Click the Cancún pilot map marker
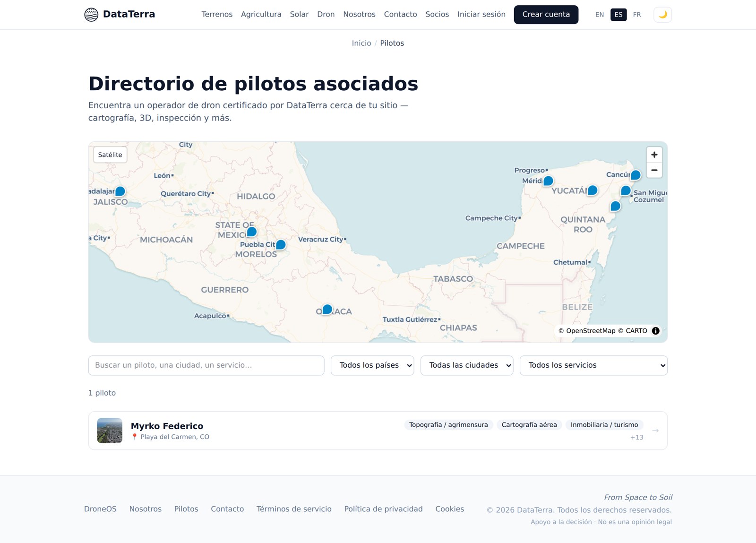Image resolution: width=756 pixels, height=543 pixels. [x=636, y=175]
